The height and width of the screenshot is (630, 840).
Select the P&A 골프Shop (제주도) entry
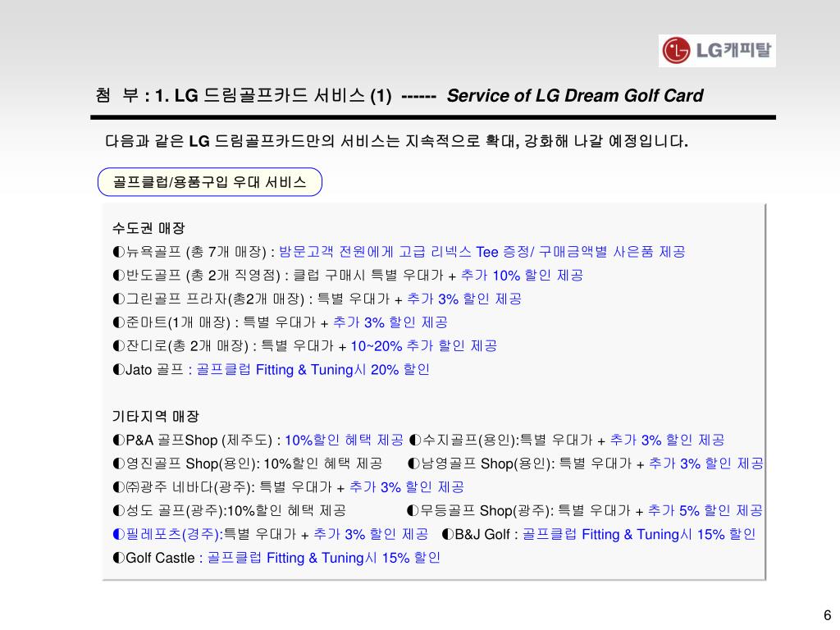pyautogui.click(x=258, y=441)
